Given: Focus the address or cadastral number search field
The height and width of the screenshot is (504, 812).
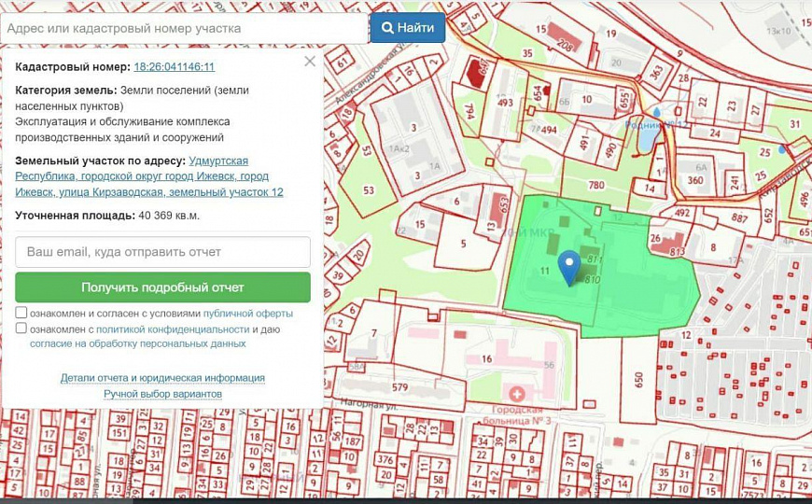Looking at the screenshot, I should coord(184,28).
